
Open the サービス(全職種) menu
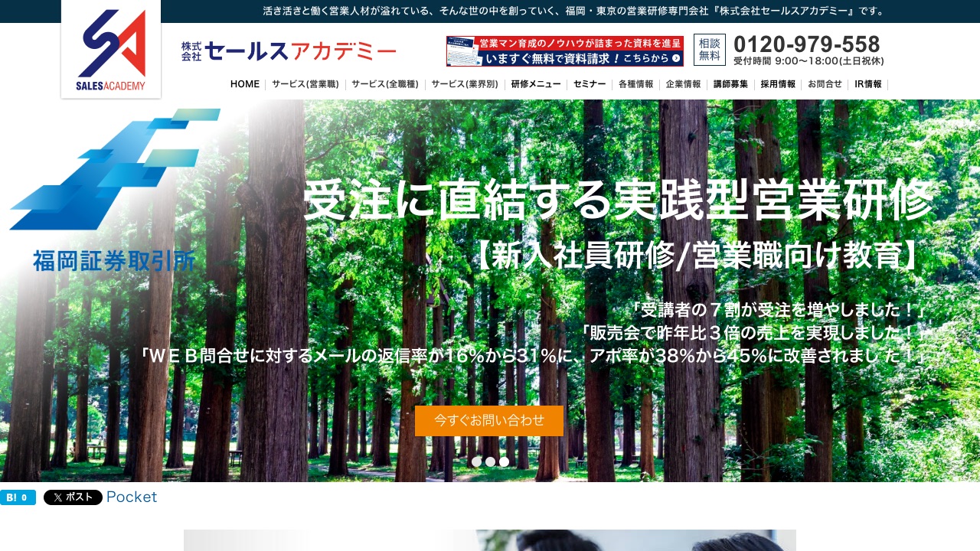pyautogui.click(x=385, y=84)
